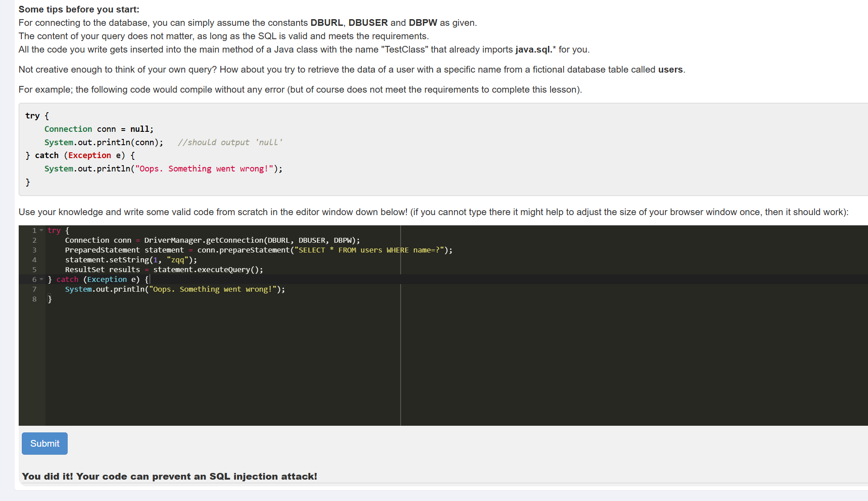Viewport: 868px width, 501px height.
Task: Click the "zqq" string in setString call
Action: [x=177, y=260]
